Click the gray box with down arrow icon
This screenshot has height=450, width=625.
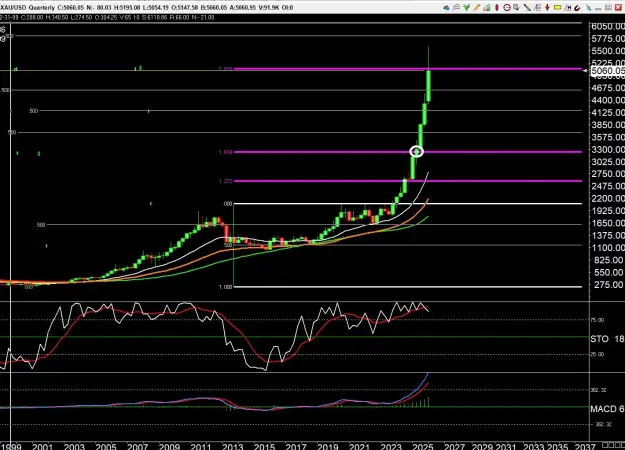tap(517, 8)
